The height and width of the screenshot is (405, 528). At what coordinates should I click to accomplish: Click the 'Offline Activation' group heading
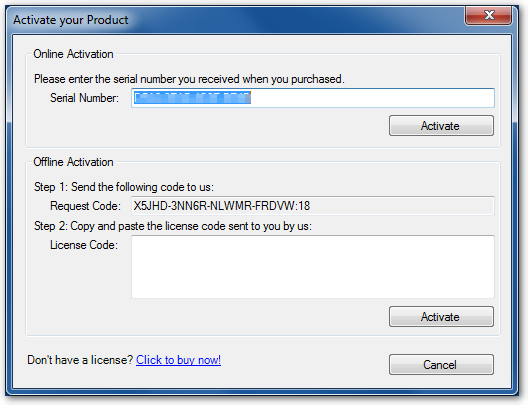pos(73,162)
